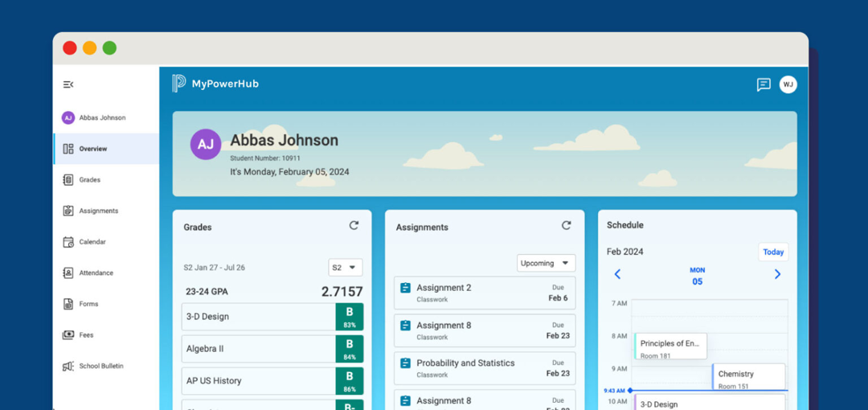
Task: Open the WJ account avatar
Action: (x=788, y=84)
